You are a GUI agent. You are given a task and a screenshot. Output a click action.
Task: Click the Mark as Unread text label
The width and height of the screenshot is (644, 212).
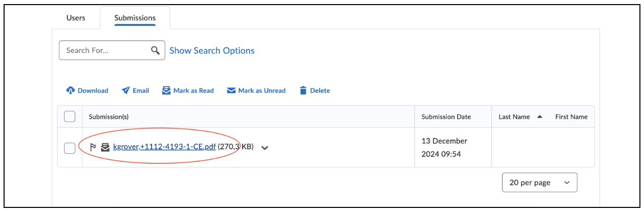[262, 90]
